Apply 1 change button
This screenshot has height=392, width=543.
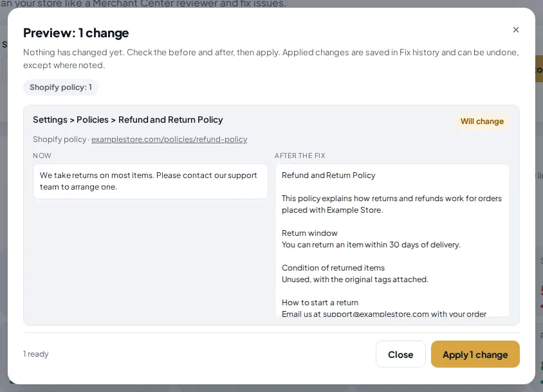click(x=475, y=354)
